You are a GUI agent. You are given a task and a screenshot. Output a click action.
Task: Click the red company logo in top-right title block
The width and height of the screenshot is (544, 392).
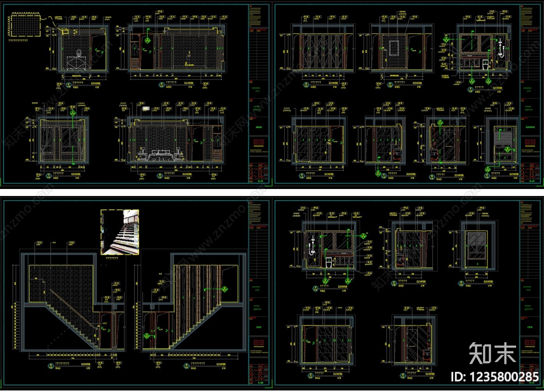530,142
